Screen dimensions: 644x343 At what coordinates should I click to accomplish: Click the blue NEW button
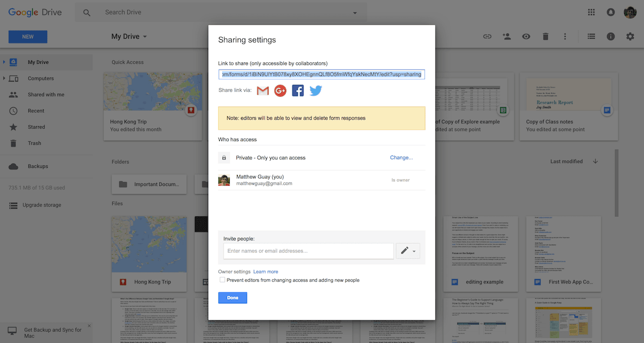(28, 37)
